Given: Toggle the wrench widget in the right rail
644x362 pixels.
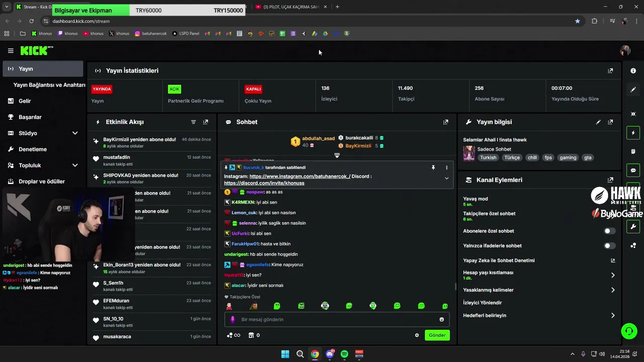Looking at the screenshot, I should [x=633, y=227].
